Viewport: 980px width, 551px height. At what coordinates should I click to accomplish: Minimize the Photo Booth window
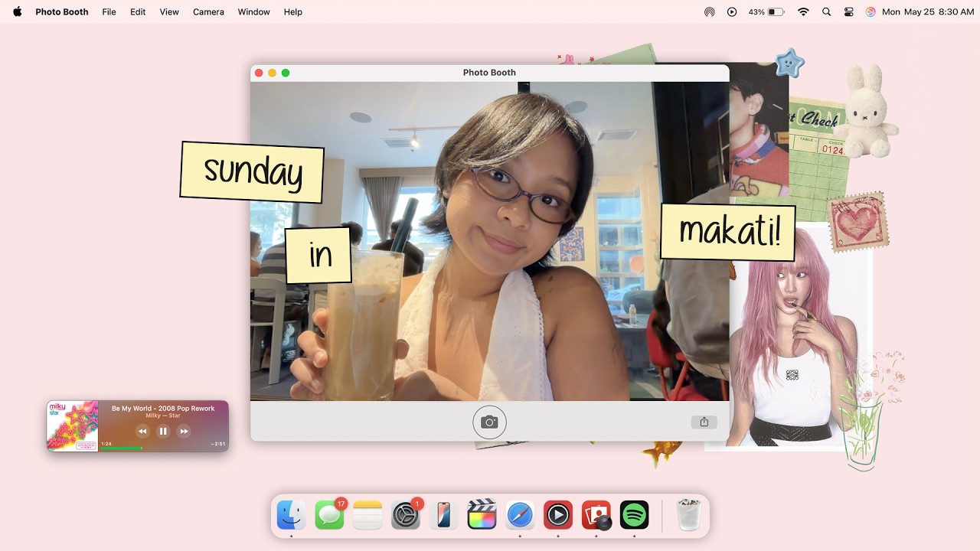coord(272,73)
